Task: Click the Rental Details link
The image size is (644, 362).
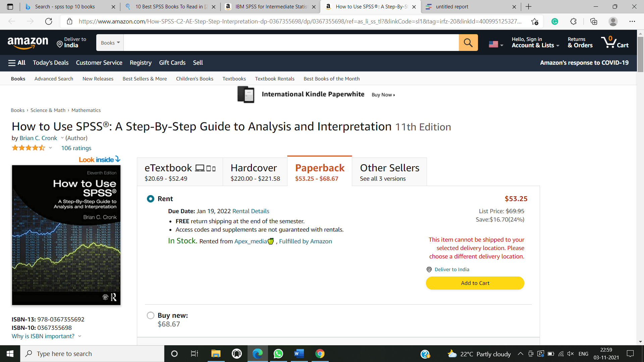Action: tap(250, 211)
